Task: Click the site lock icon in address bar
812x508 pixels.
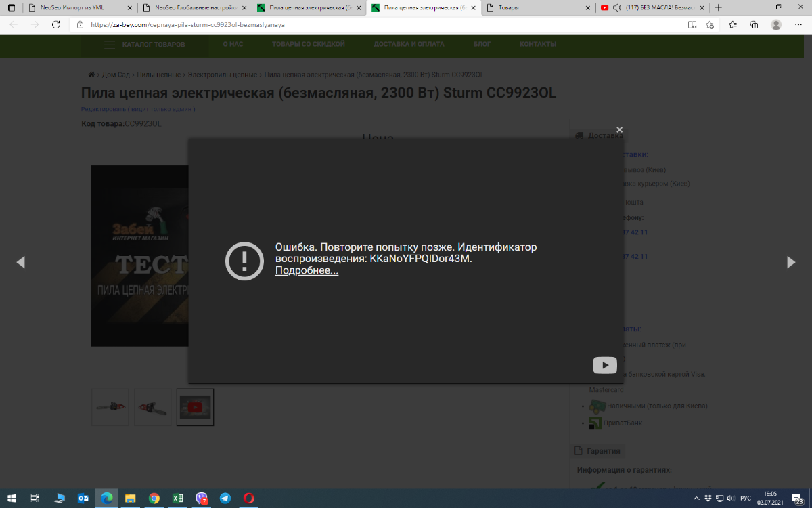Action: point(80,24)
